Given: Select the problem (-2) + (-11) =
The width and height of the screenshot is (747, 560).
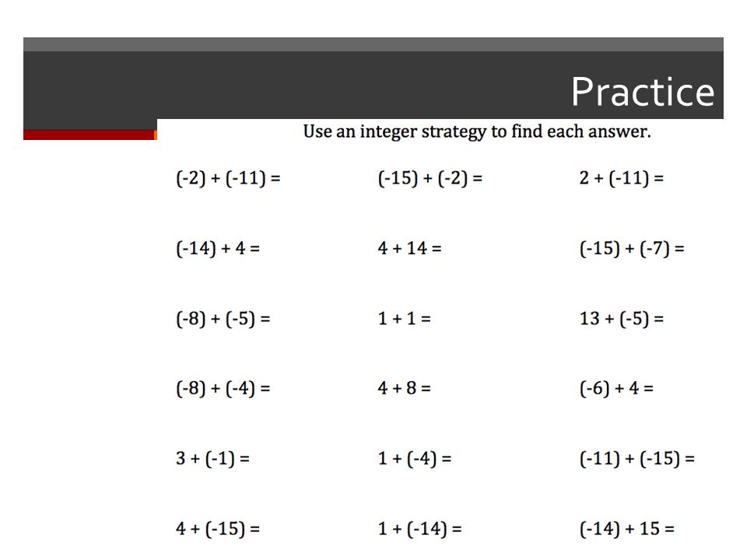Looking at the screenshot, I should (x=228, y=178).
